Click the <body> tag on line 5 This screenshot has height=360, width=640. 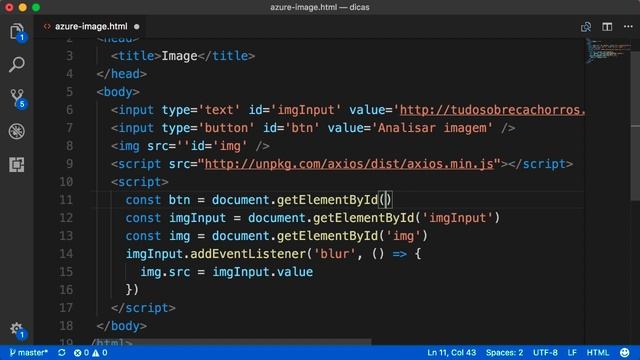click(x=118, y=92)
